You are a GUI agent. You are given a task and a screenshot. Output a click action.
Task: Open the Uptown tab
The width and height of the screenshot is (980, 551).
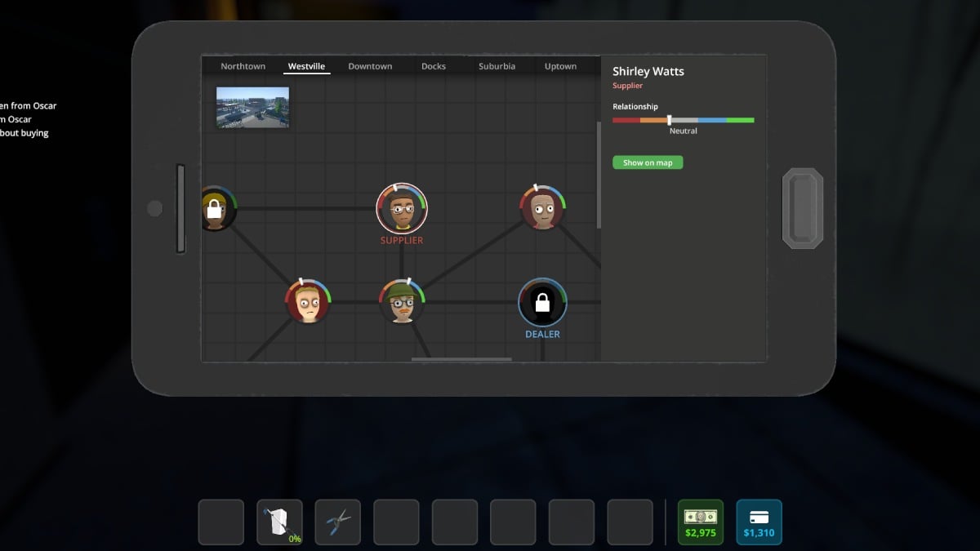tap(560, 66)
